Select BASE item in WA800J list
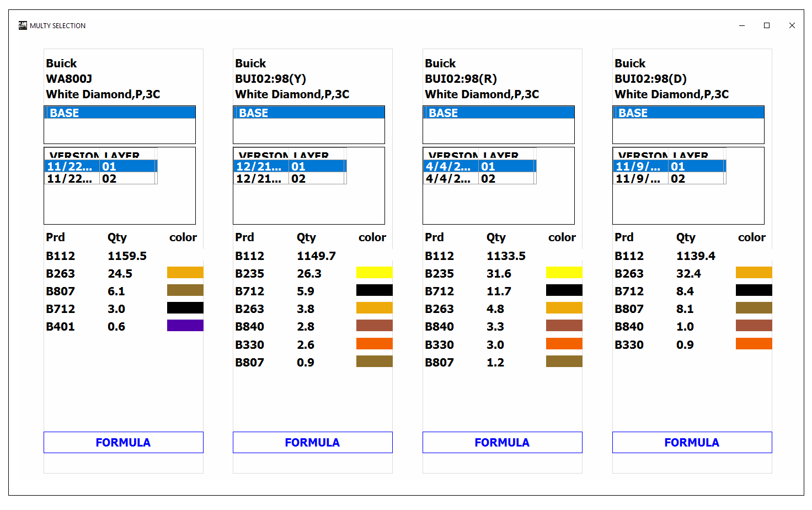812x510 pixels. pos(120,113)
